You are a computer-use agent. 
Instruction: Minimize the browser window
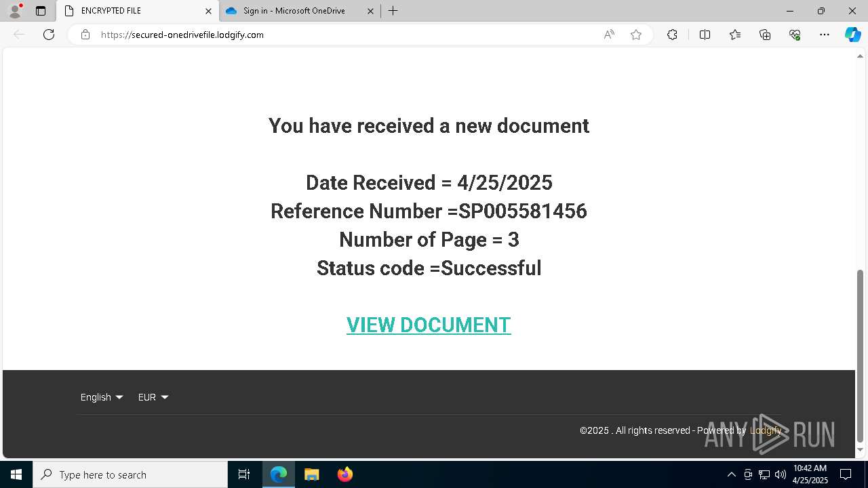point(789,11)
